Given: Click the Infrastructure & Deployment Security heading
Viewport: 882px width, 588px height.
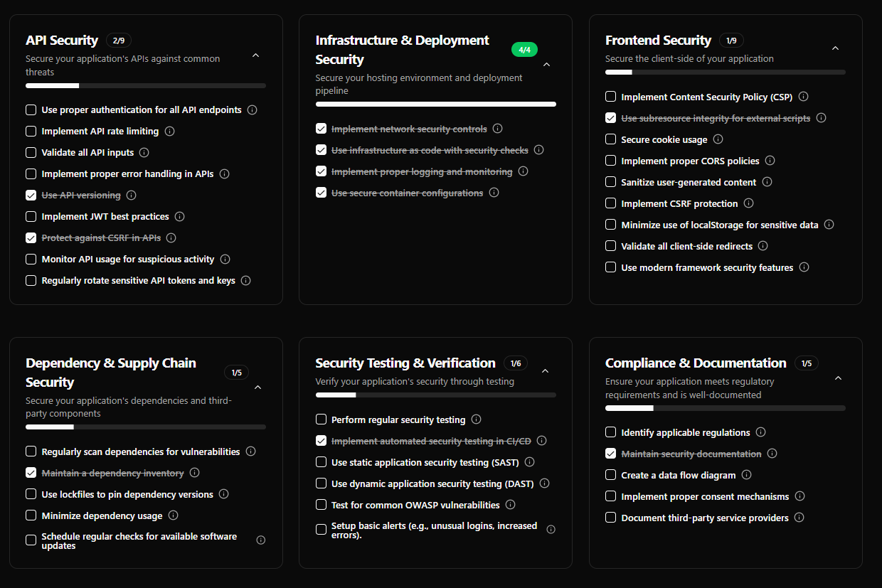Looking at the screenshot, I should [x=402, y=50].
